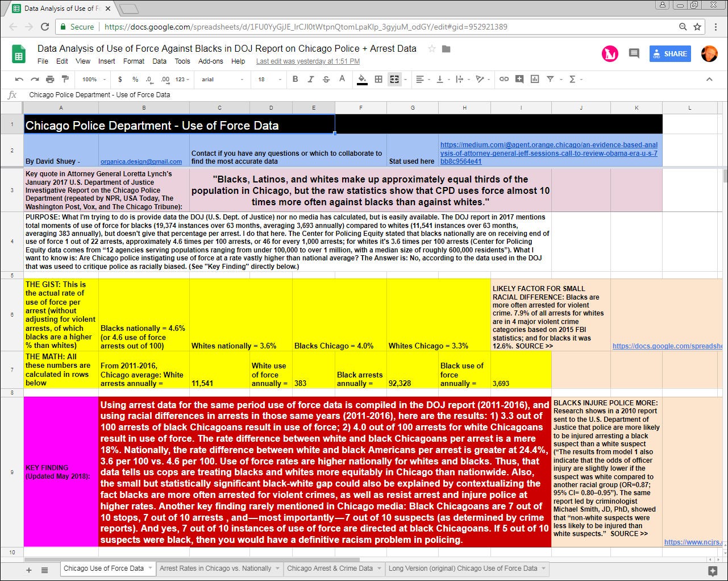Apply strikethrough formatting
This screenshot has width=728, height=581.
point(326,79)
